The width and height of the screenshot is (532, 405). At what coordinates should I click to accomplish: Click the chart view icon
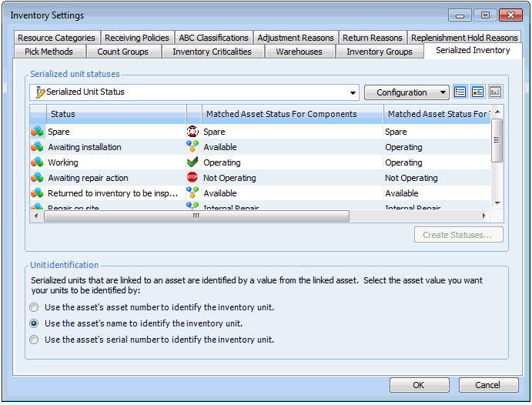click(x=495, y=92)
